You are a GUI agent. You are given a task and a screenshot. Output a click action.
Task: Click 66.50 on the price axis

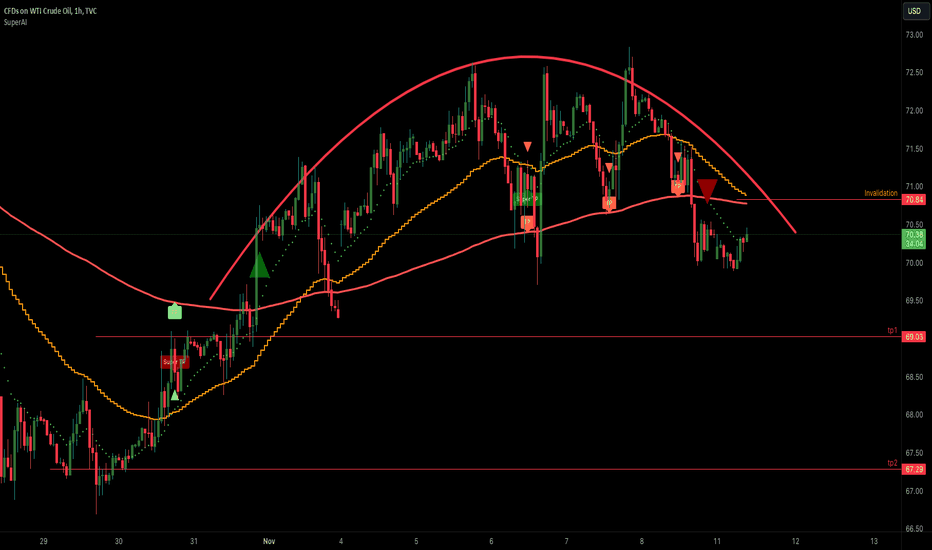[x=914, y=529]
